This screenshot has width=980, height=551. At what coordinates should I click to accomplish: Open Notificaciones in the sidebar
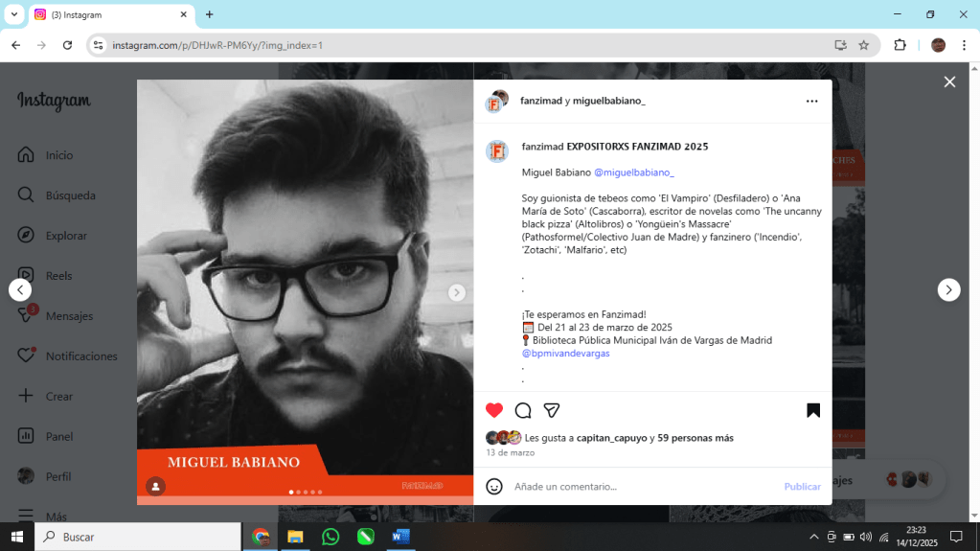pyautogui.click(x=81, y=356)
